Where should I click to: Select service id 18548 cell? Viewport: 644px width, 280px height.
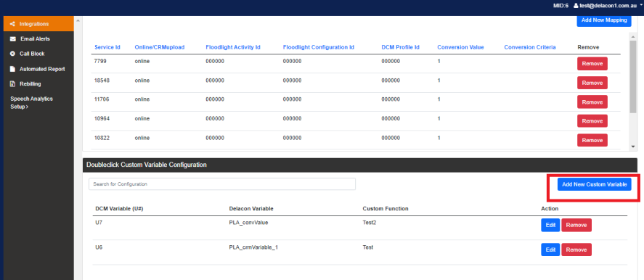[101, 81]
